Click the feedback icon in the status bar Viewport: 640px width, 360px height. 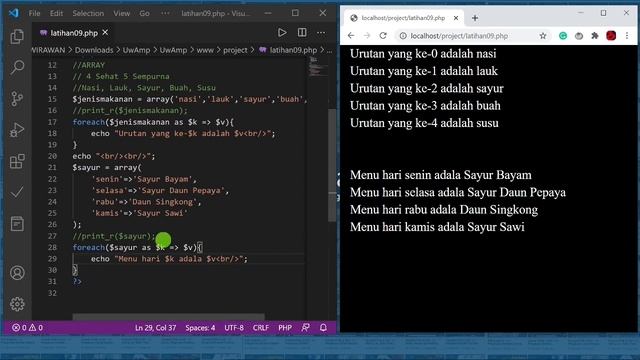pos(305,328)
